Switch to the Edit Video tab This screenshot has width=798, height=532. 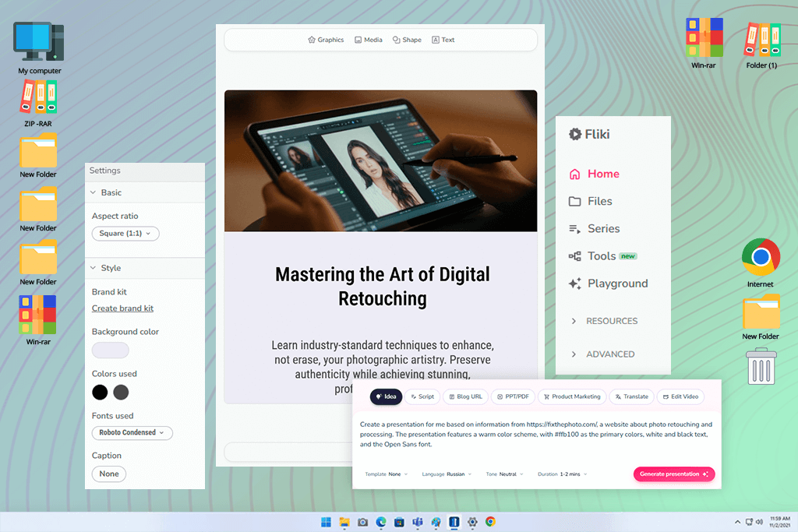(680, 396)
